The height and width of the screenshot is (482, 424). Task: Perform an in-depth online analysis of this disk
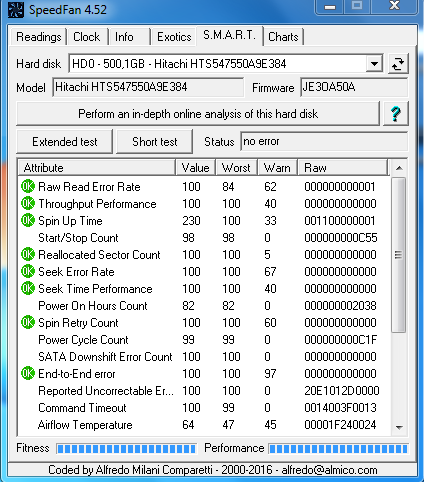pos(198,114)
